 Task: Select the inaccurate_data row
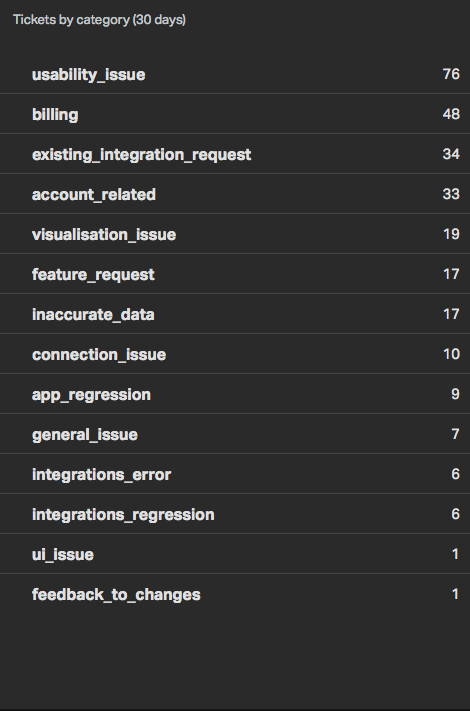(x=235, y=314)
